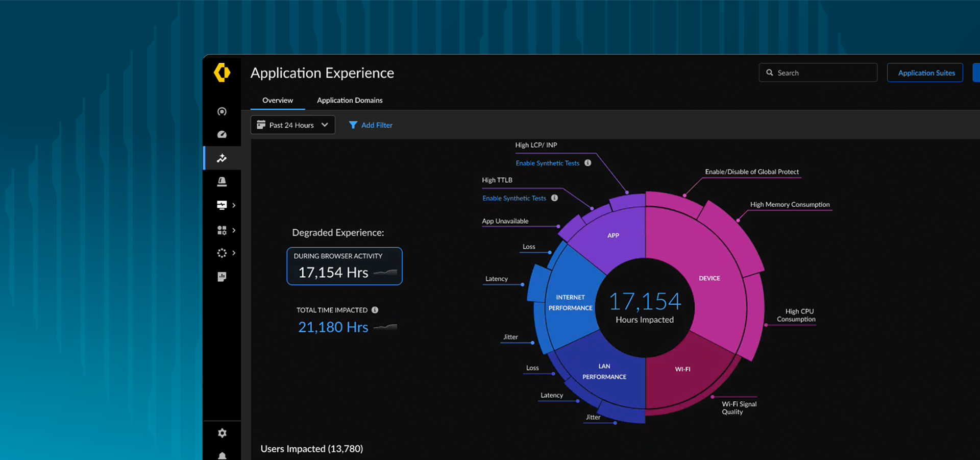Enable Synthetic Tests for High LCP/INP
Screen dimensions: 980x460
(x=547, y=163)
